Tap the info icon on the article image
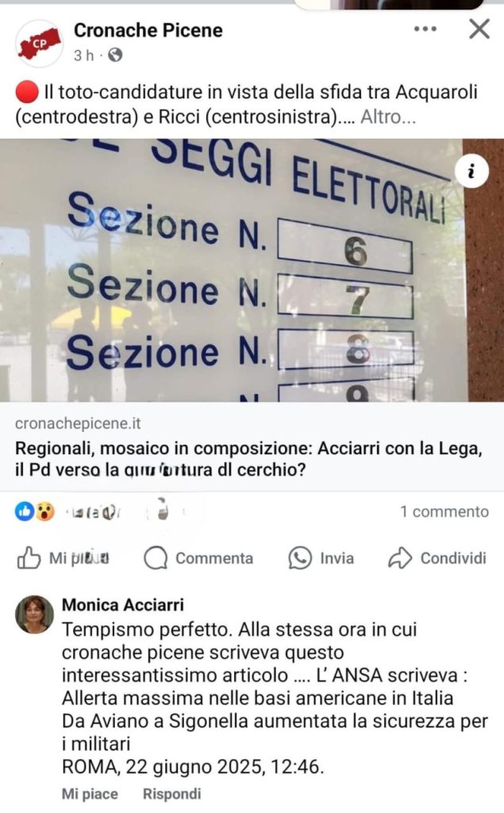 point(471,171)
